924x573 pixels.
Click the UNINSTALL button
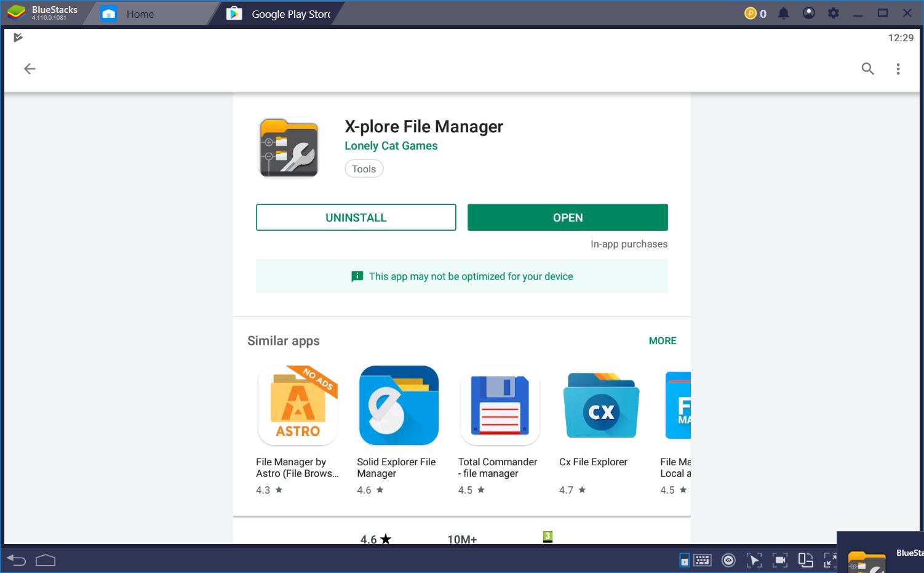click(356, 217)
